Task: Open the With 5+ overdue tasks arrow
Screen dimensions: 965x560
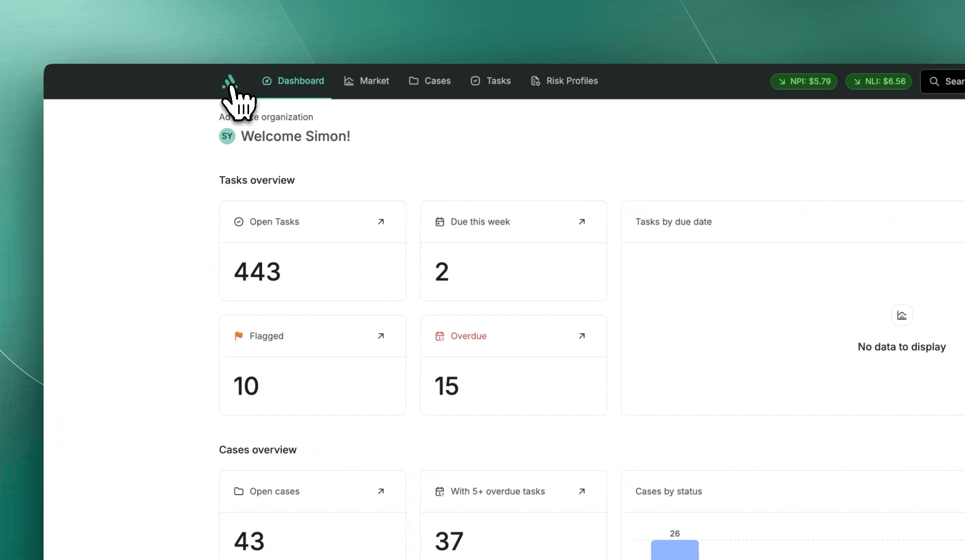Action: (582, 492)
